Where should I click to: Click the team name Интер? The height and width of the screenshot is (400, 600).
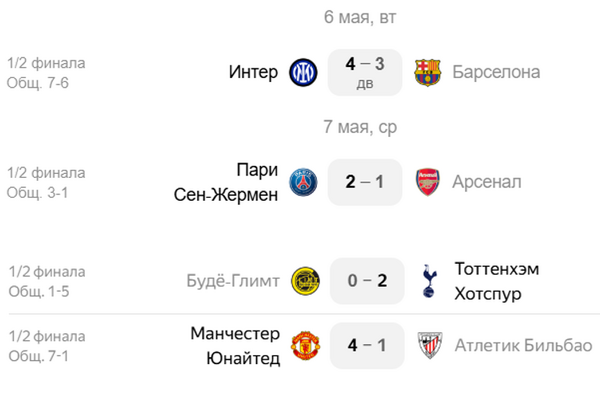pos(253,72)
